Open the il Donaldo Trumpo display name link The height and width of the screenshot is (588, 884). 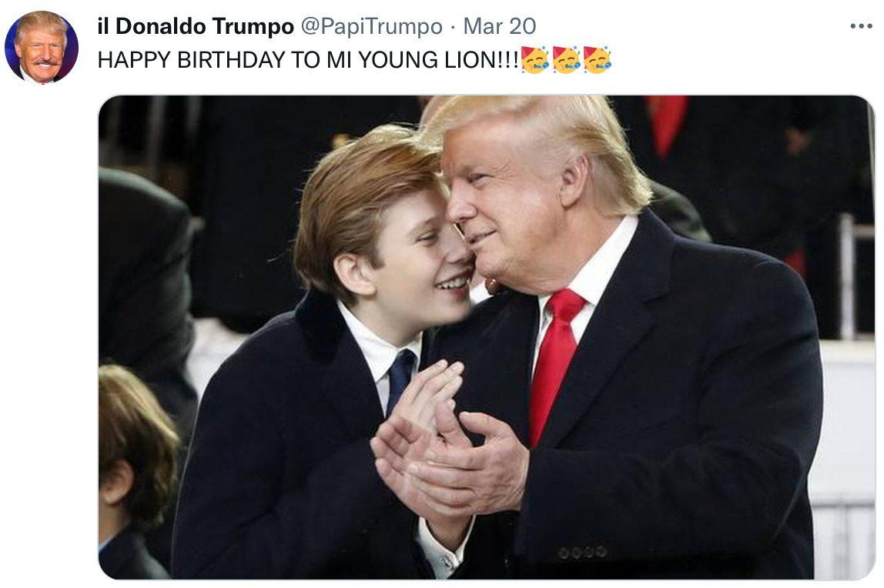tap(196, 26)
